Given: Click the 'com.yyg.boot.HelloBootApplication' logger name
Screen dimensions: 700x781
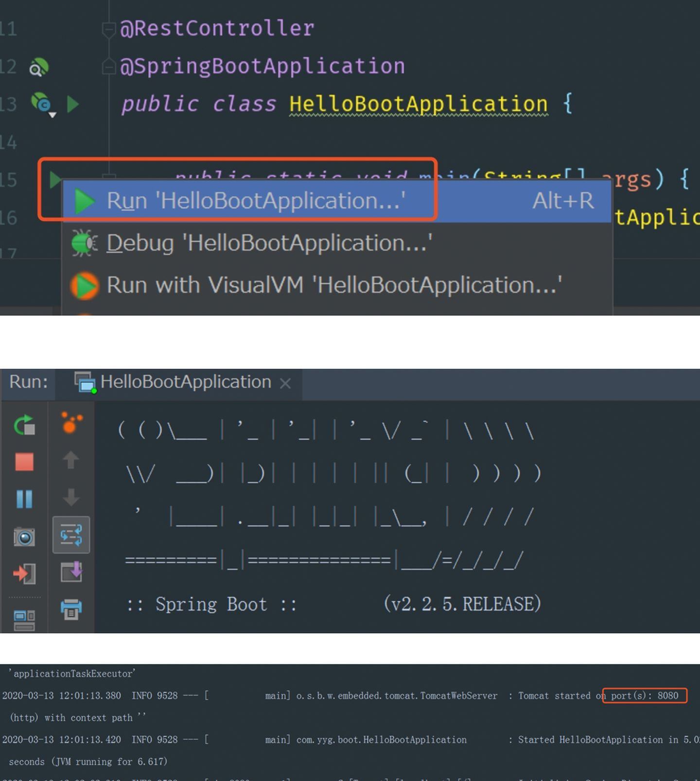Looking at the screenshot, I should [382, 740].
